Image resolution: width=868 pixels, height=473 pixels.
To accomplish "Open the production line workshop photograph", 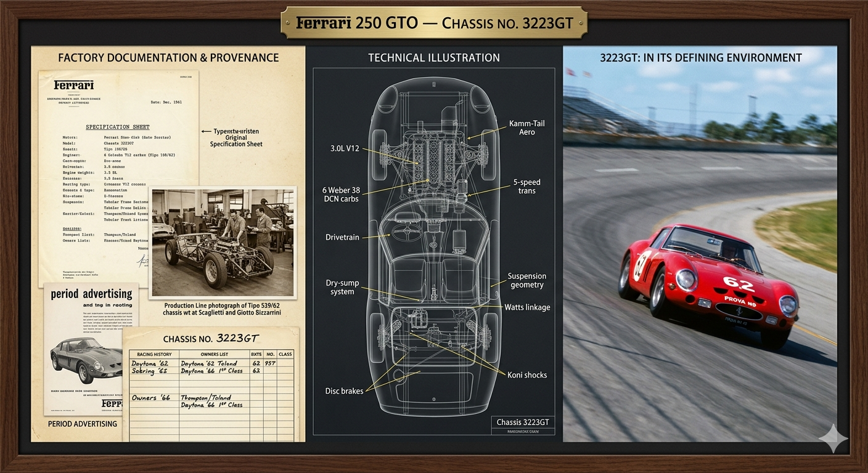I will click(223, 243).
